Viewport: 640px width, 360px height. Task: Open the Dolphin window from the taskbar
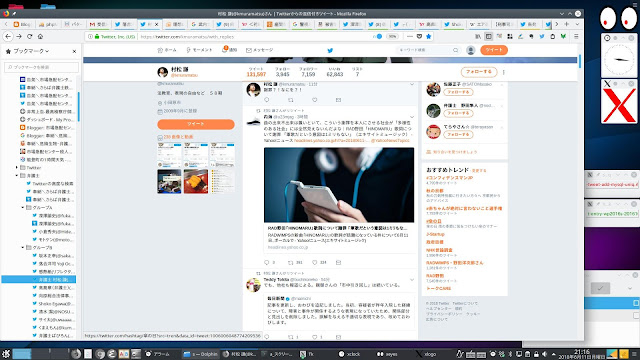(200, 354)
